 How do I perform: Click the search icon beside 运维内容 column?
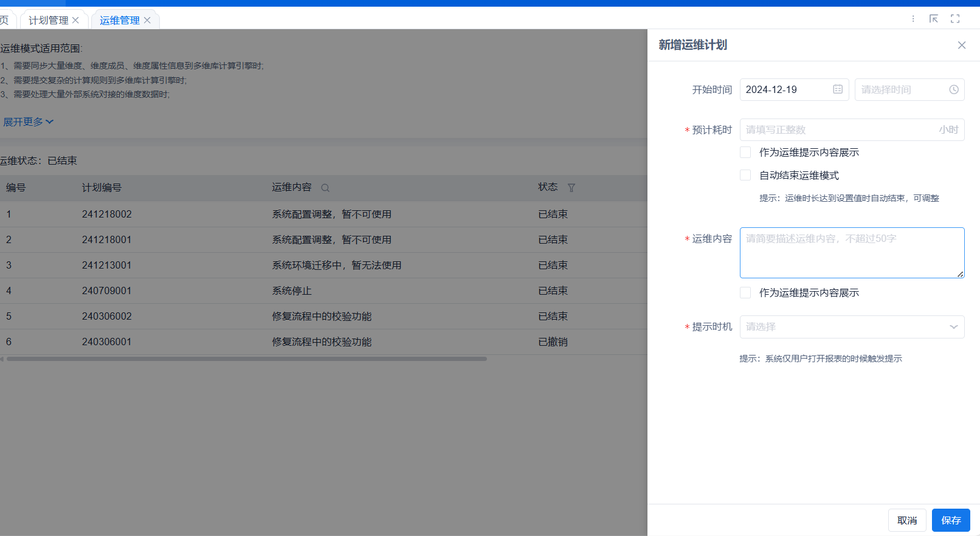point(325,188)
